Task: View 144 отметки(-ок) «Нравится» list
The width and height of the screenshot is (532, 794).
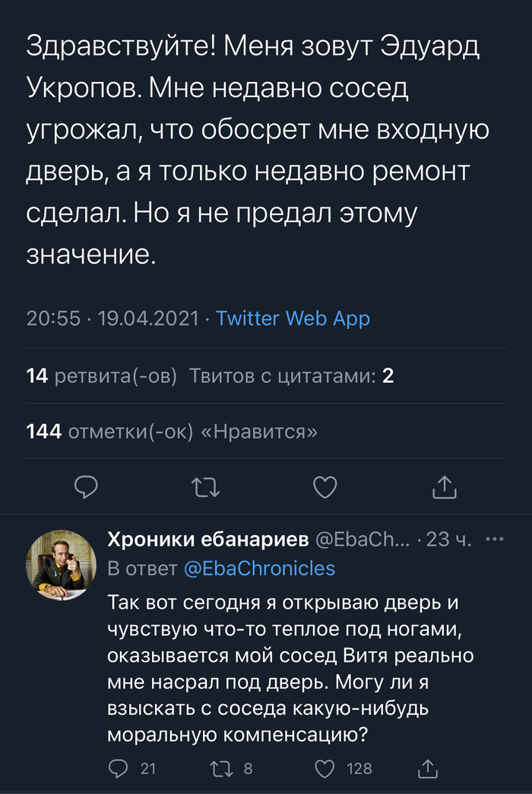Action: pos(172,432)
